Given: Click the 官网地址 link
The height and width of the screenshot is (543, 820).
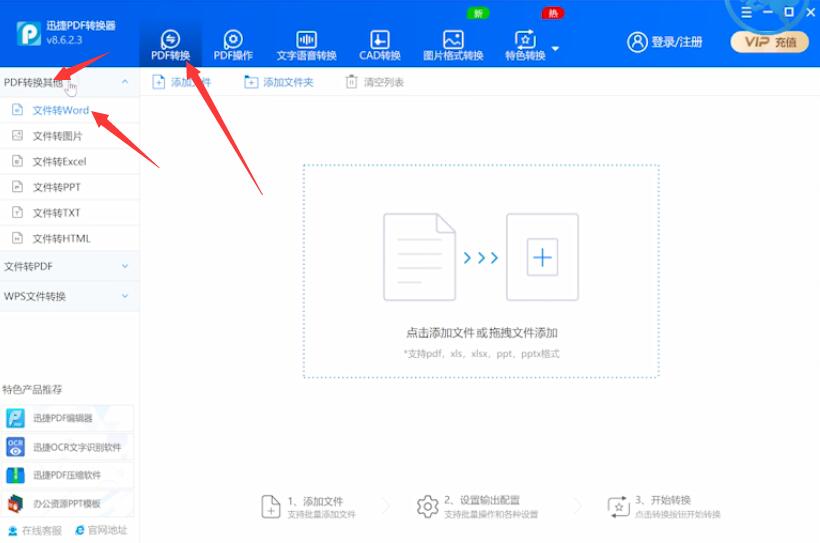Looking at the screenshot, I should [x=101, y=530].
